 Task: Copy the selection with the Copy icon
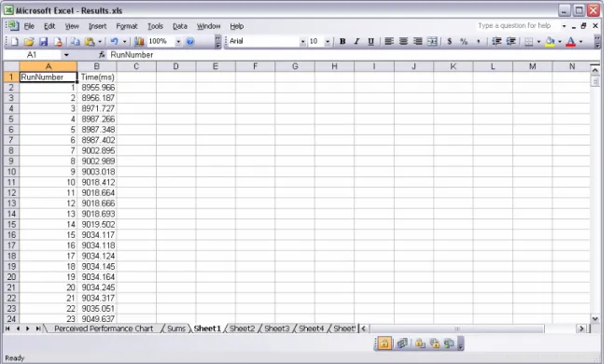coord(76,41)
